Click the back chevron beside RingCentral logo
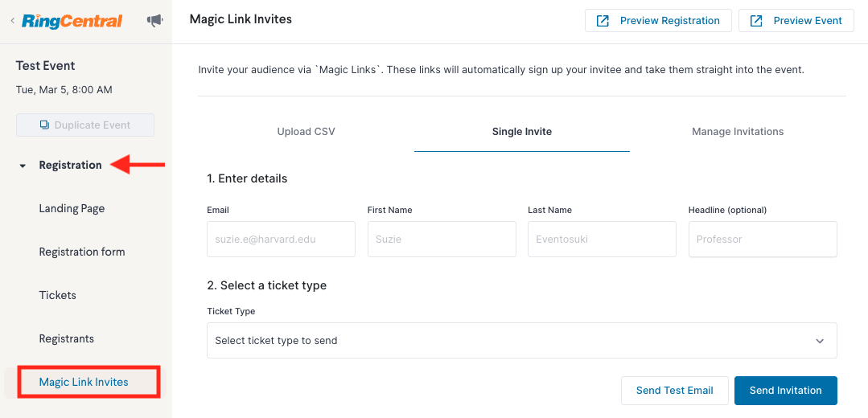This screenshot has width=868, height=418. click(x=13, y=21)
